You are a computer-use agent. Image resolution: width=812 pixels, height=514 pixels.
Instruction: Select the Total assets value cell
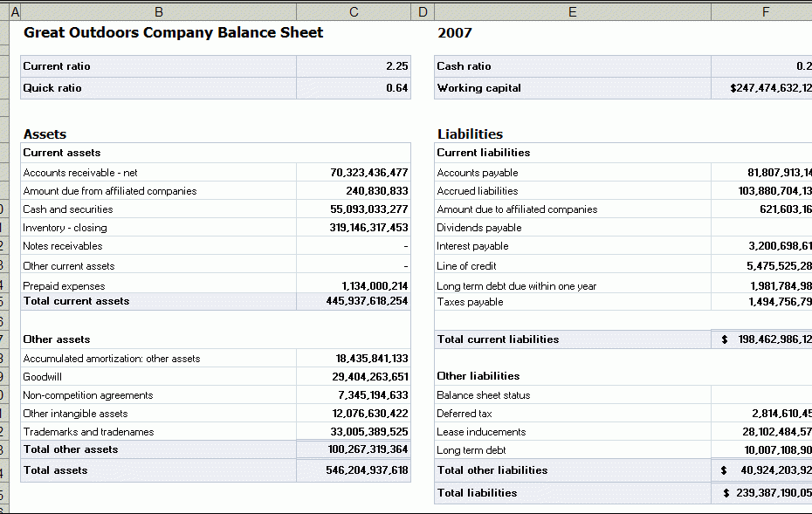(x=353, y=469)
